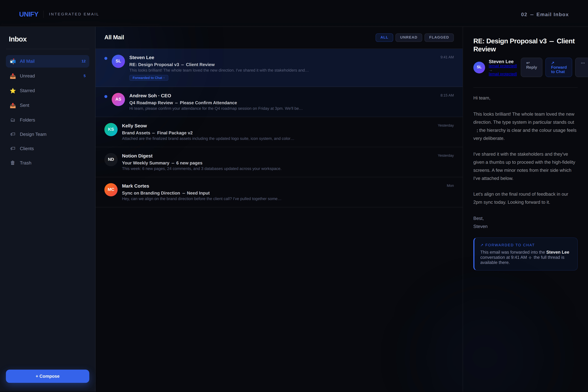Click the Sent outbox icon
588x392 pixels.
coord(13,105)
